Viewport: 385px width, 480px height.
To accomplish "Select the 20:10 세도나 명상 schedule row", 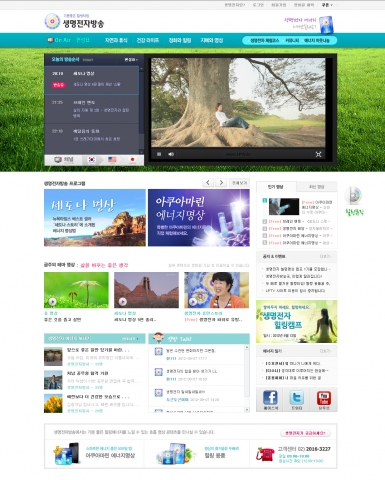I will point(92,80).
